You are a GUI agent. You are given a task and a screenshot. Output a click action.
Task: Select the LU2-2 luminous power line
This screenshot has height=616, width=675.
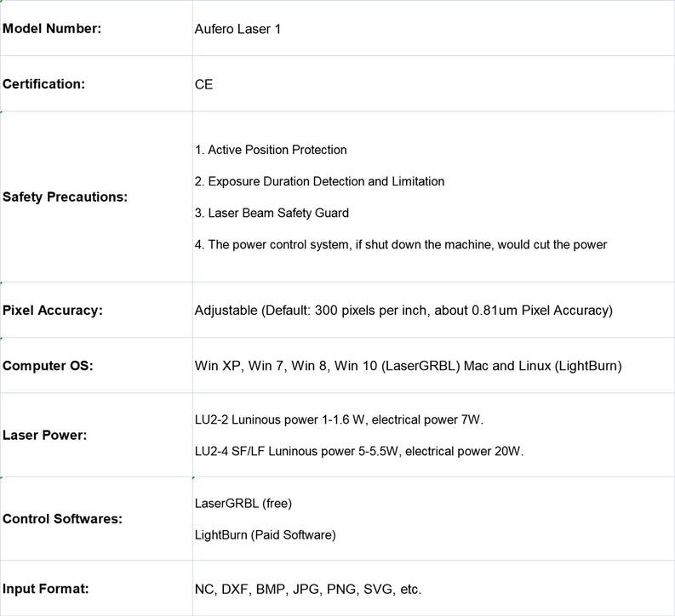[x=339, y=419]
